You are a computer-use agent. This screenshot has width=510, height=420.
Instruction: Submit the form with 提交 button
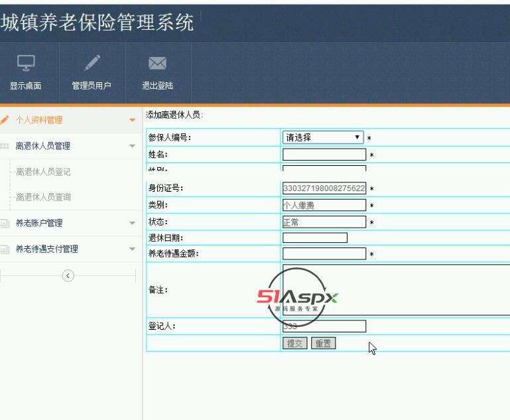295,343
